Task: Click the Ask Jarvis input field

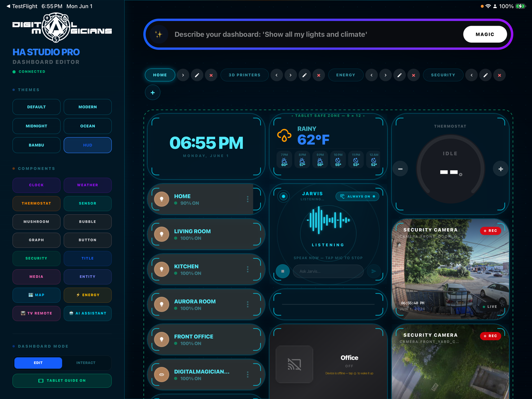Action: (328, 271)
